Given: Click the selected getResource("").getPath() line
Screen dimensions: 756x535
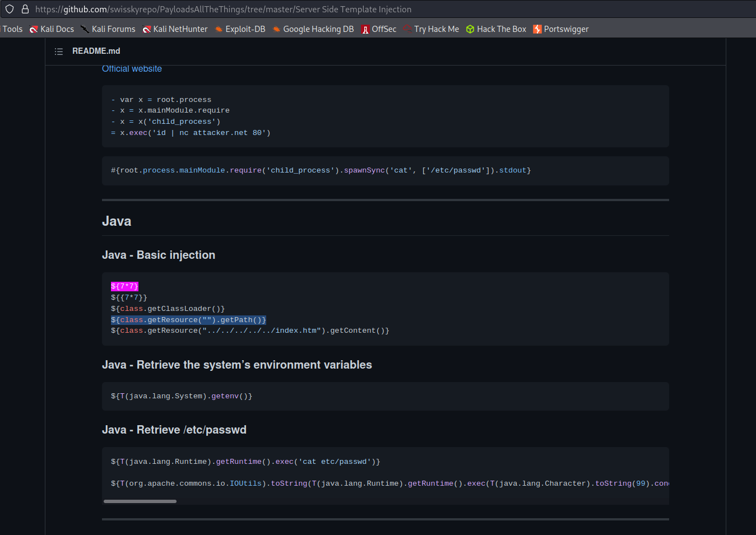Looking at the screenshot, I should point(188,320).
